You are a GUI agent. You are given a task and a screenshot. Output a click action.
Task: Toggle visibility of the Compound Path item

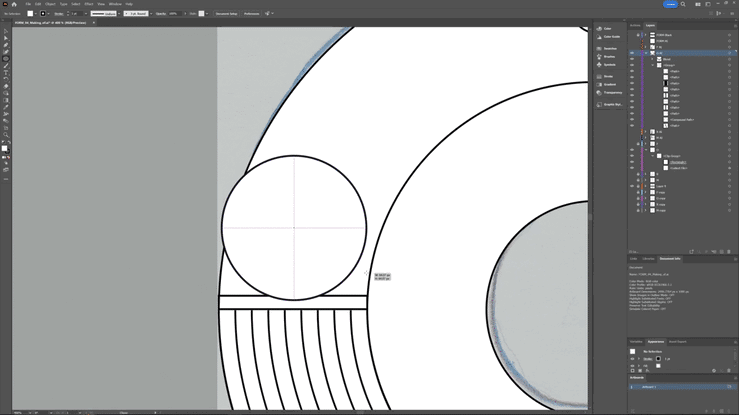click(x=632, y=120)
